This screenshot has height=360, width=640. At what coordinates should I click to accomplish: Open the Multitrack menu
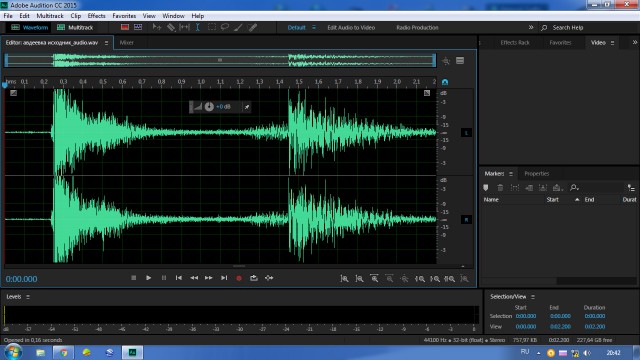tap(50, 16)
